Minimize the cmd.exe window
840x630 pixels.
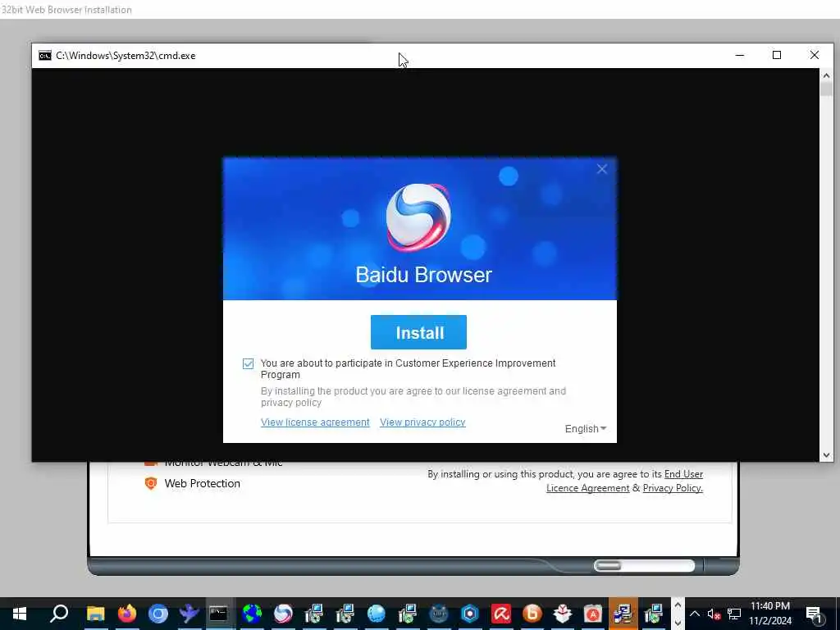[x=740, y=55]
